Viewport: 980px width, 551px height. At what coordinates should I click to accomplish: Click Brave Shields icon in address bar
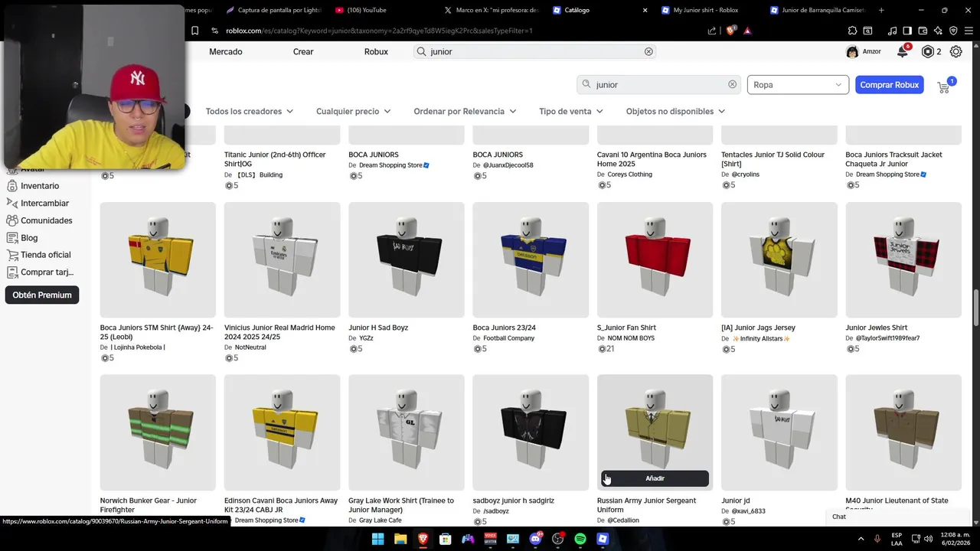[730, 31]
